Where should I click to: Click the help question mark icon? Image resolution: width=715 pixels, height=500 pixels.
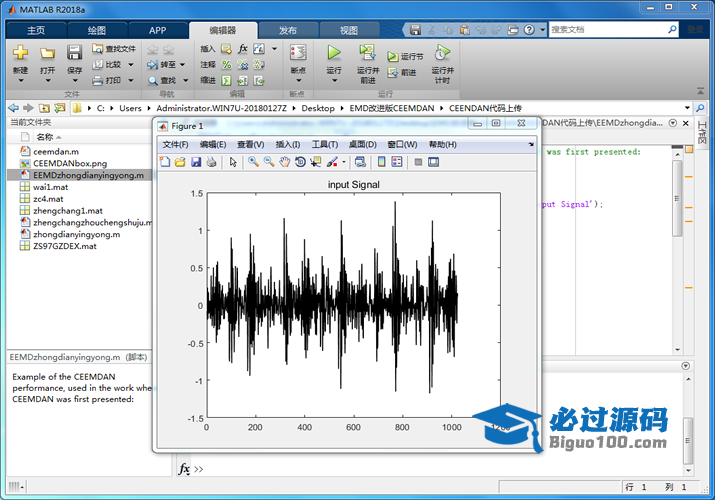(x=529, y=30)
